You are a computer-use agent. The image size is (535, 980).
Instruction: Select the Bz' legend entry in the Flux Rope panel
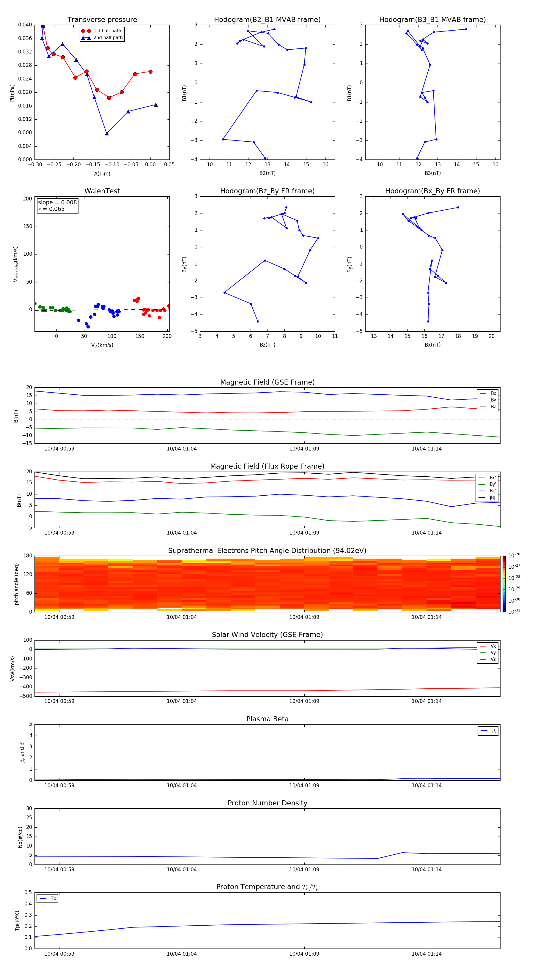click(x=488, y=491)
